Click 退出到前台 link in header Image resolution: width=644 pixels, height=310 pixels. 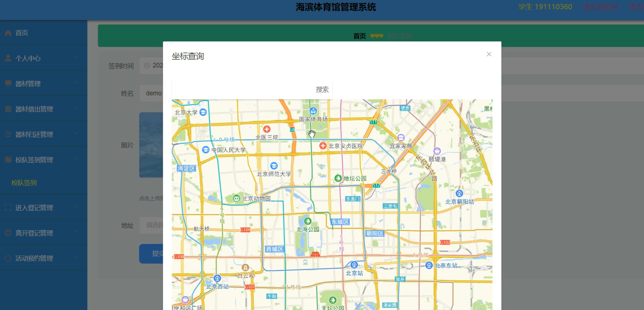pos(600,7)
